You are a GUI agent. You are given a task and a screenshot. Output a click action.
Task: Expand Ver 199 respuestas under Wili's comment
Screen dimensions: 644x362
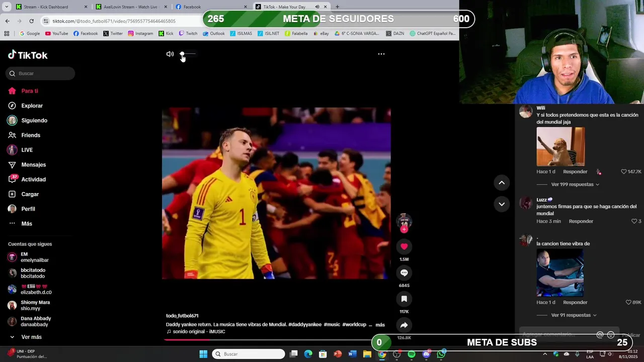(575, 185)
